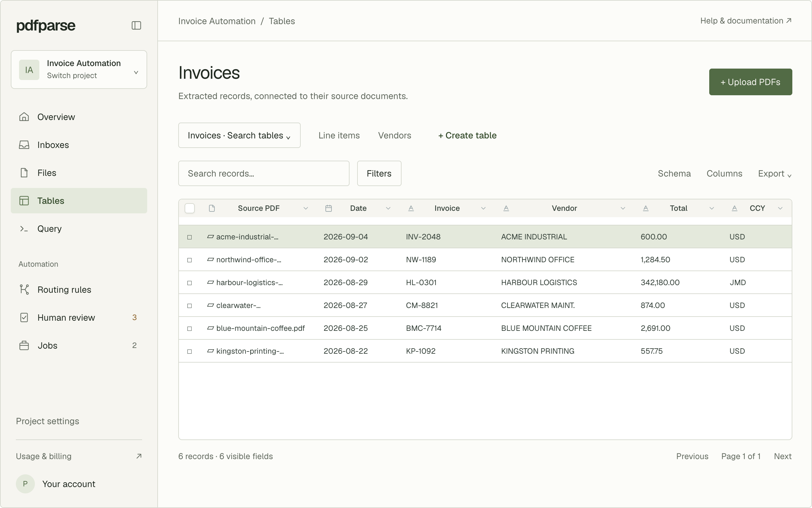Click the PDF icon beside northwind-office
Image resolution: width=812 pixels, height=508 pixels.
coord(210,260)
